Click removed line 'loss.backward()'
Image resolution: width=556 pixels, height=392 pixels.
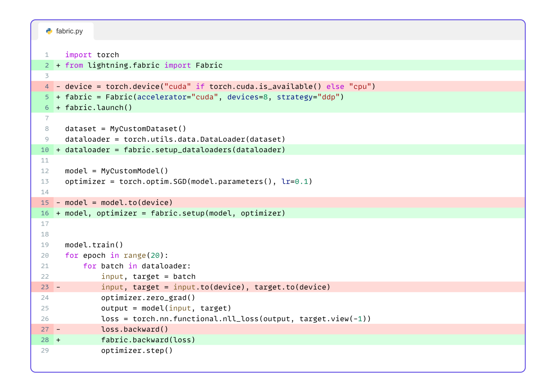pos(278,330)
